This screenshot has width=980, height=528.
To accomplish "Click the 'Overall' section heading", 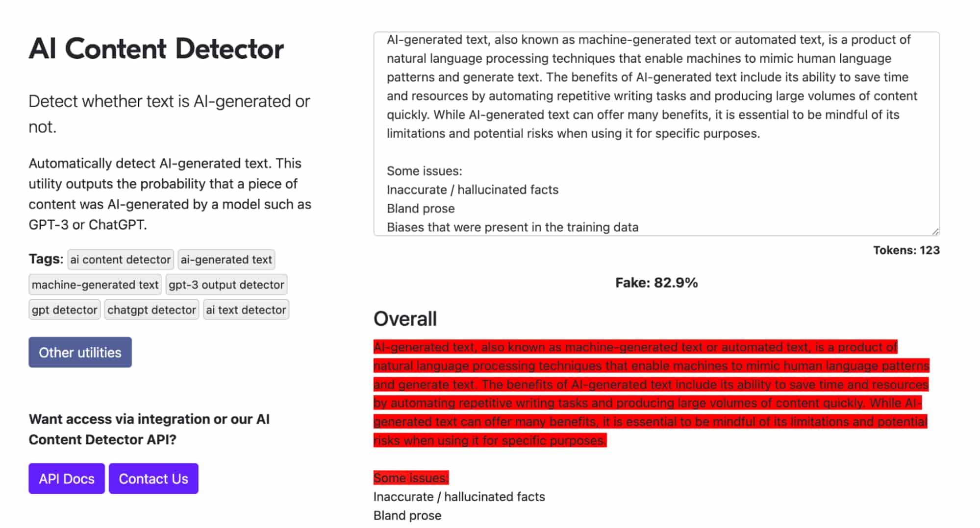I will tap(405, 319).
